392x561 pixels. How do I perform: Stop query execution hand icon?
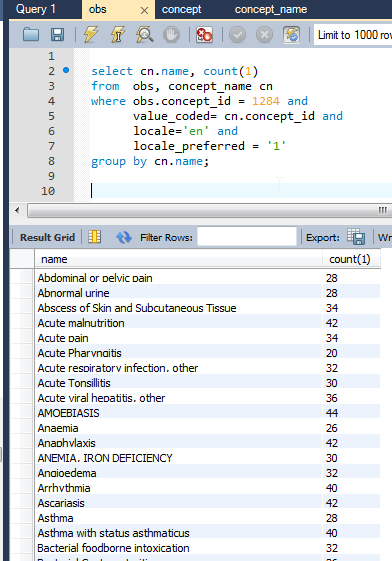(x=171, y=35)
